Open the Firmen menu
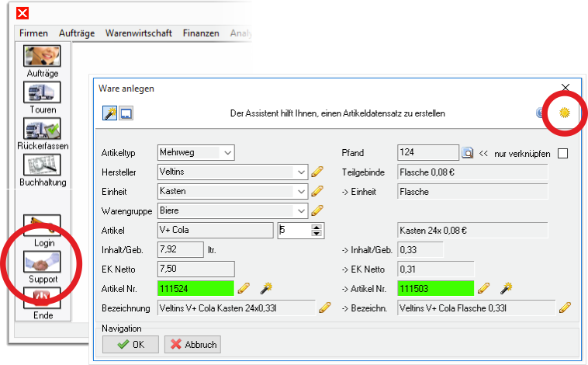This screenshot has width=588, height=365. (x=34, y=33)
